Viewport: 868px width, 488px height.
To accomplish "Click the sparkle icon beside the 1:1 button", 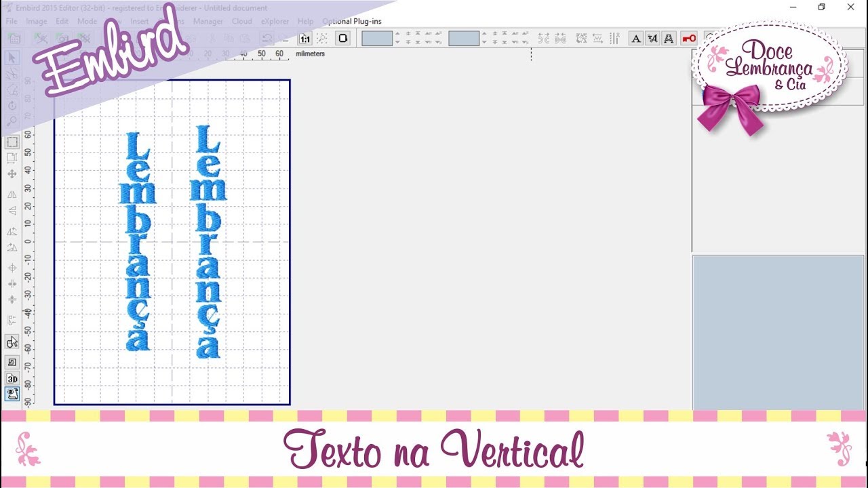I will (x=322, y=39).
